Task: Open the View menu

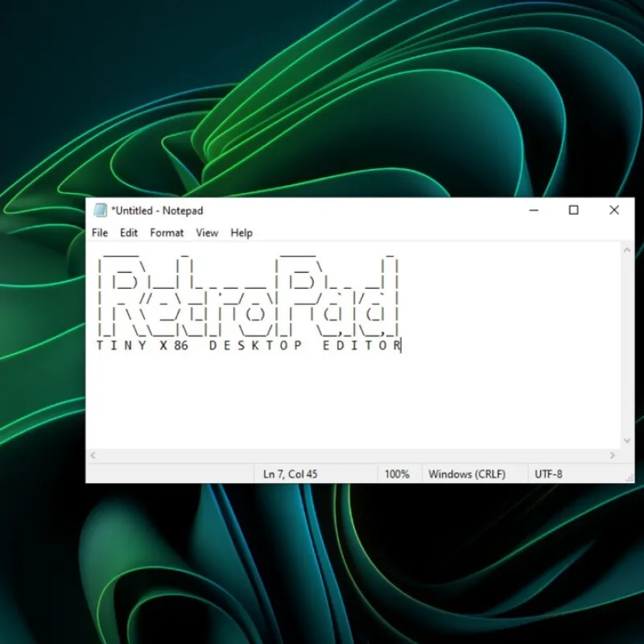Action: coord(207,233)
